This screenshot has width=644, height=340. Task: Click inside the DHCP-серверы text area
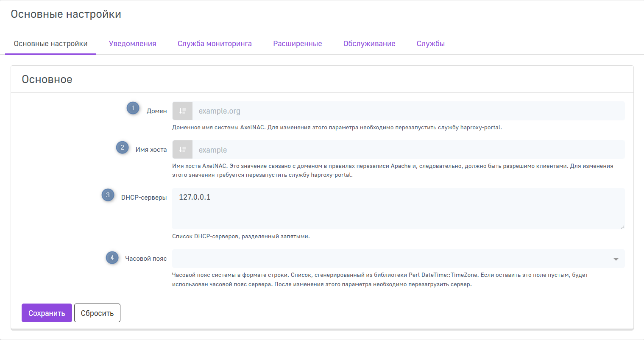398,209
